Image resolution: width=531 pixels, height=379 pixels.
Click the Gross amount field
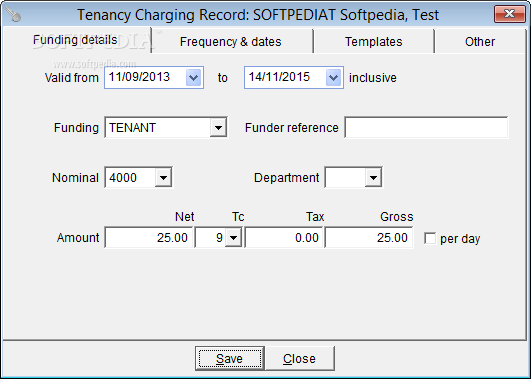pos(369,237)
